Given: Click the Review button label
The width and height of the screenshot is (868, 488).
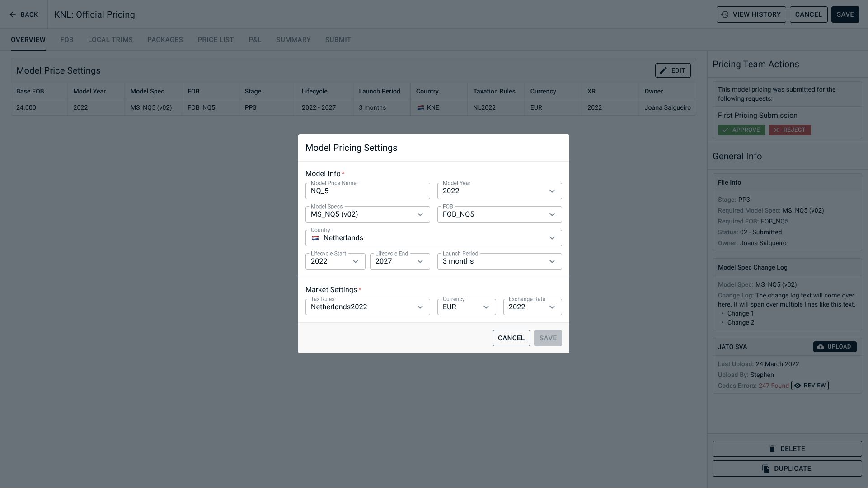Looking at the screenshot, I should [x=815, y=386].
